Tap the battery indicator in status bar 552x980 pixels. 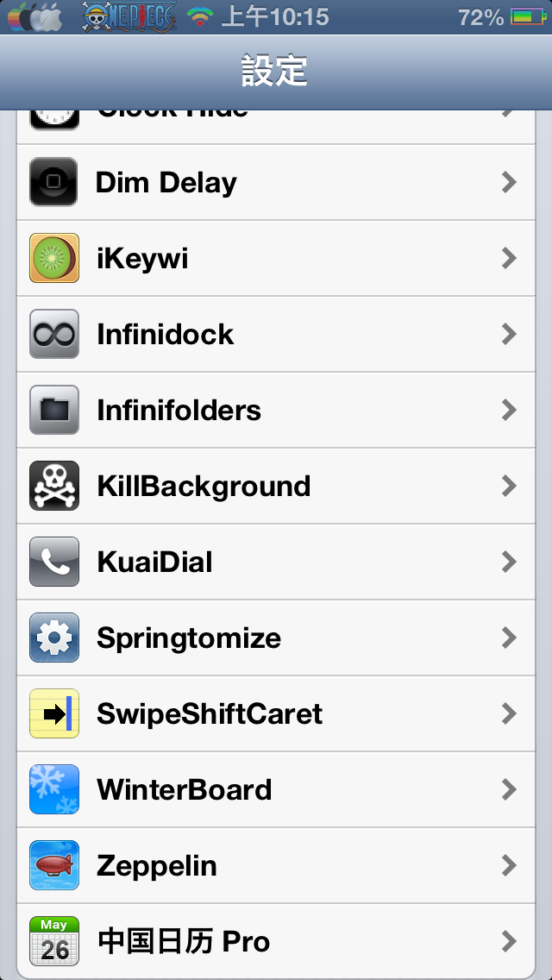click(x=528, y=17)
